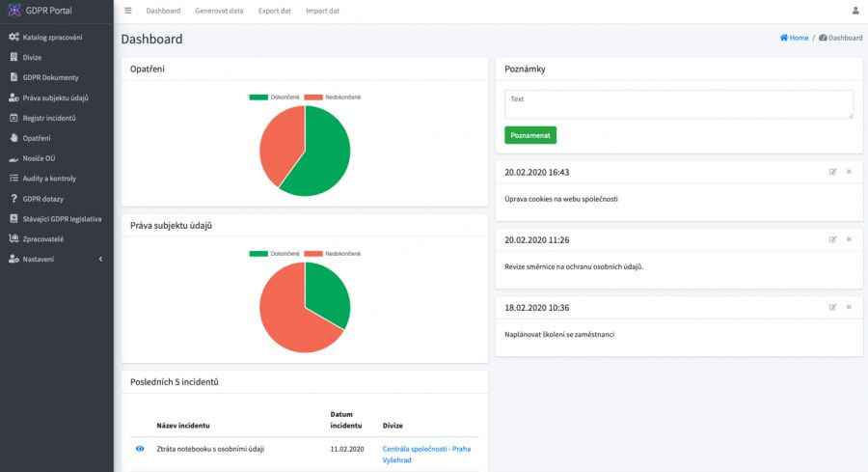Screen dimensions: 868x472
Task: Select Export dat in top navigation
Action: coord(275,11)
